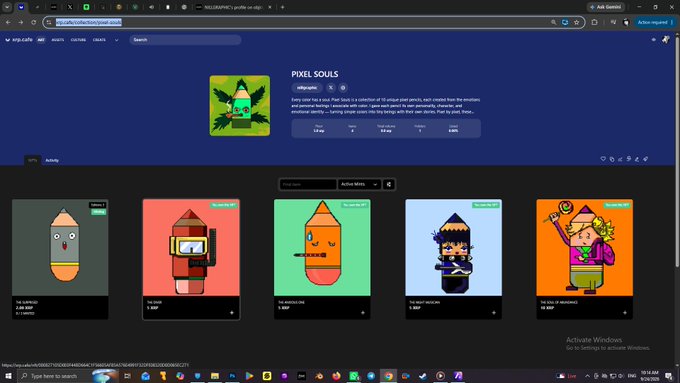Click the Task View icon on the taskbar
The image size is (680, 383).
(128, 376)
